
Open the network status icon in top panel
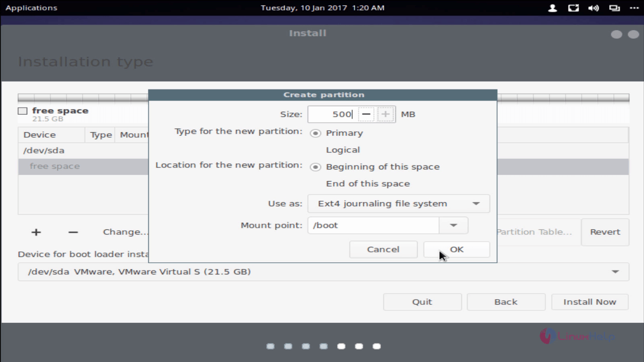(x=573, y=8)
